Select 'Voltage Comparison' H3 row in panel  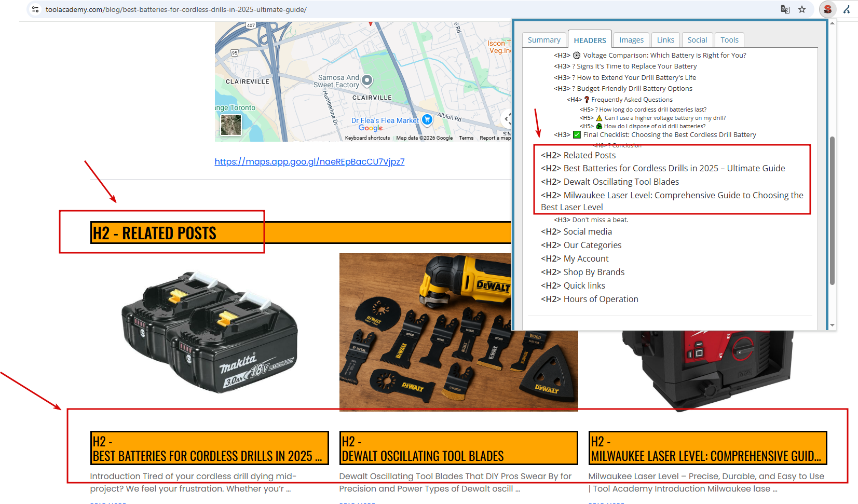coord(650,55)
